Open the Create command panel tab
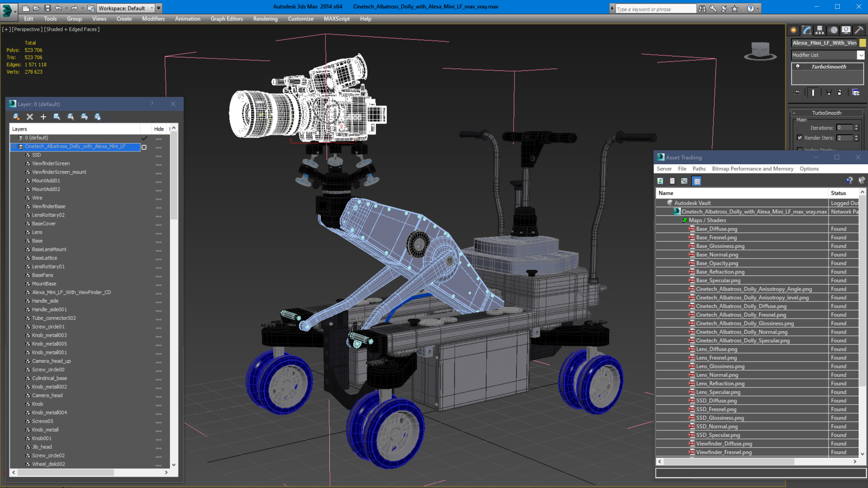The height and width of the screenshot is (488, 868). coord(794,30)
